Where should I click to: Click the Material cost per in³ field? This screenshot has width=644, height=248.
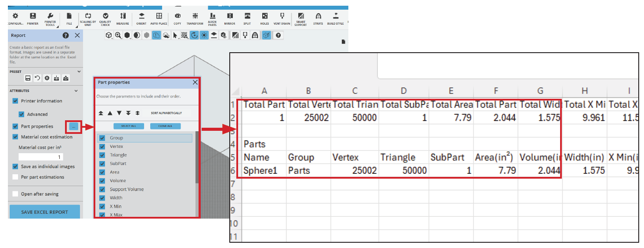41,157
